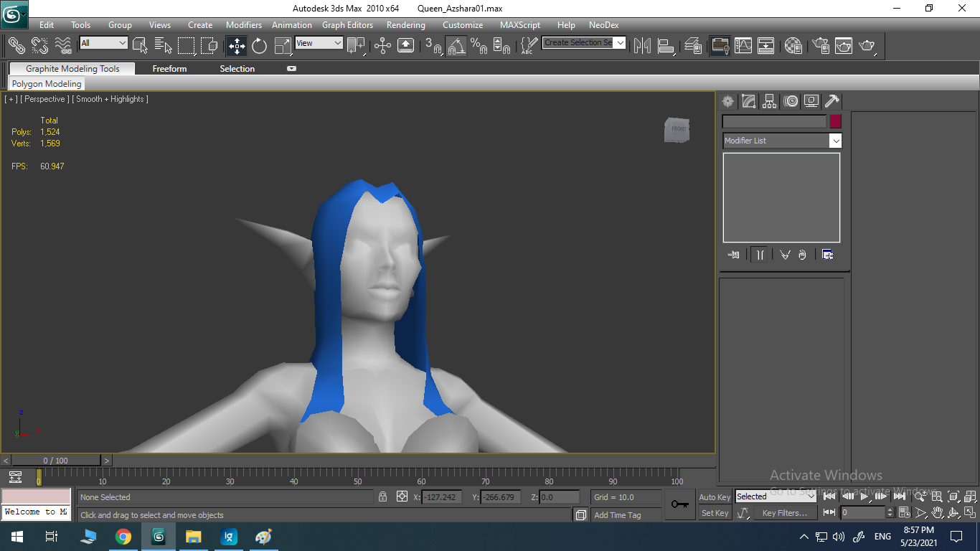Open Chrome from the taskbar

coord(123,536)
